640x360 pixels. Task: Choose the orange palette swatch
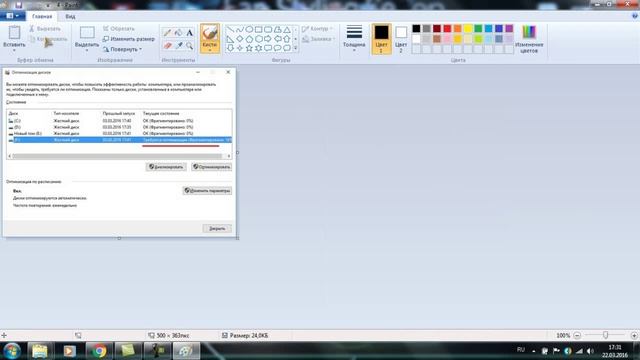(x=458, y=29)
